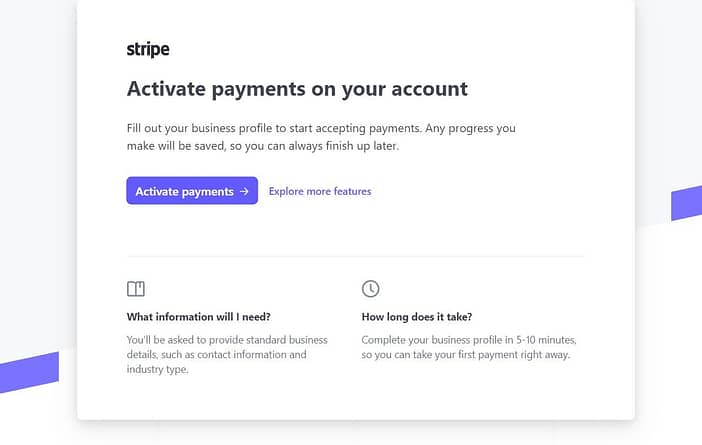
Task: Click the 'What information will I need?' heading
Action: point(198,317)
